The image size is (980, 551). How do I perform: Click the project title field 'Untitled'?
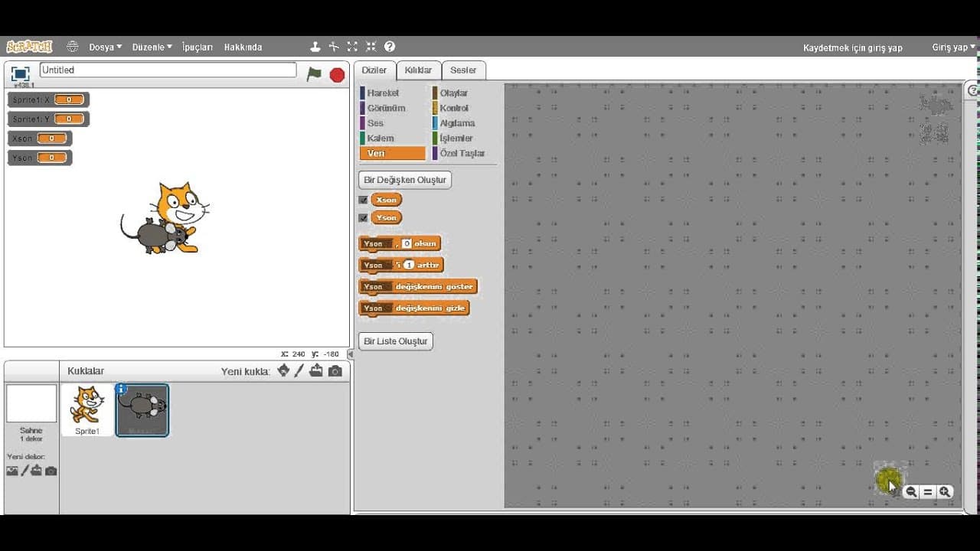[168, 70]
